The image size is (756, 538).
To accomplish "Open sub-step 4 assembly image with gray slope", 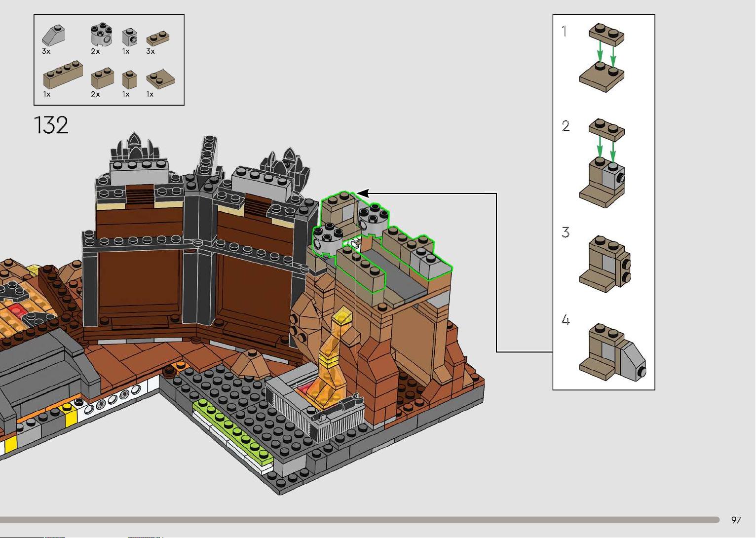I will click(612, 352).
